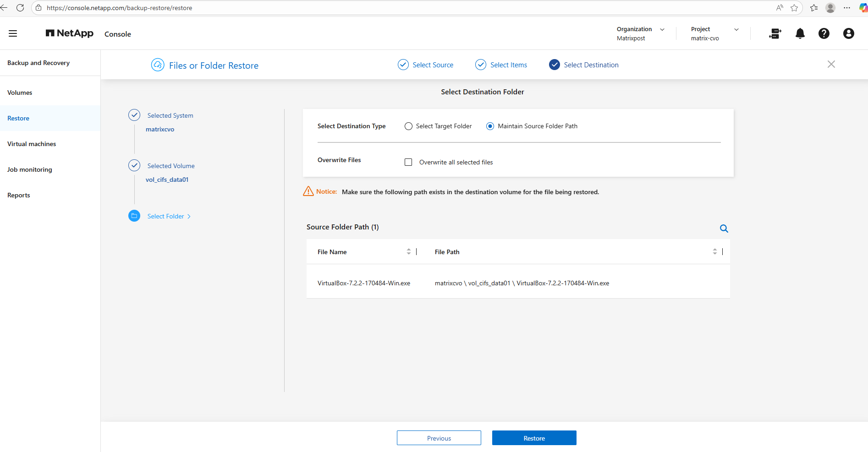Search the Source Folder Path list
This screenshot has width=868, height=452.
pos(724,229)
